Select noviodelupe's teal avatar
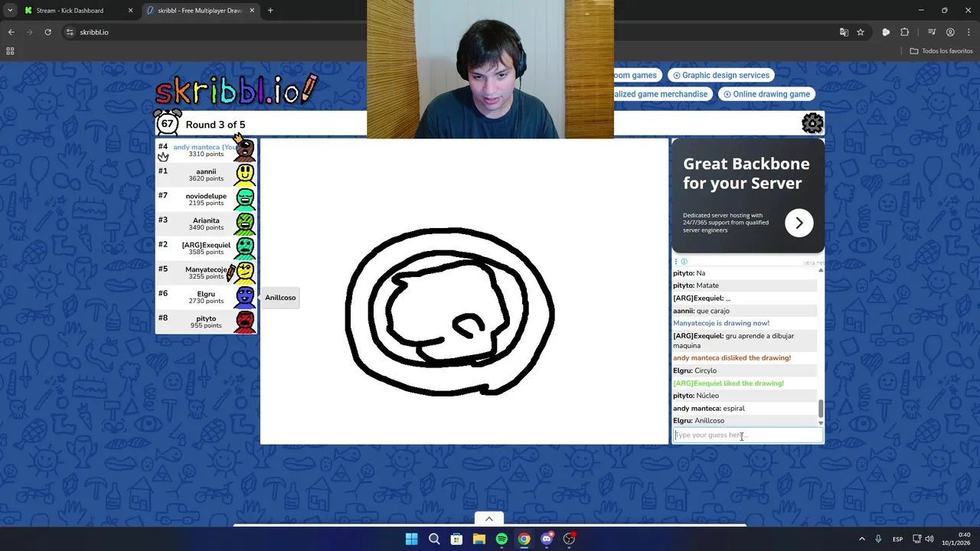Viewport: 980px width, 551px height. pos(245,199)
